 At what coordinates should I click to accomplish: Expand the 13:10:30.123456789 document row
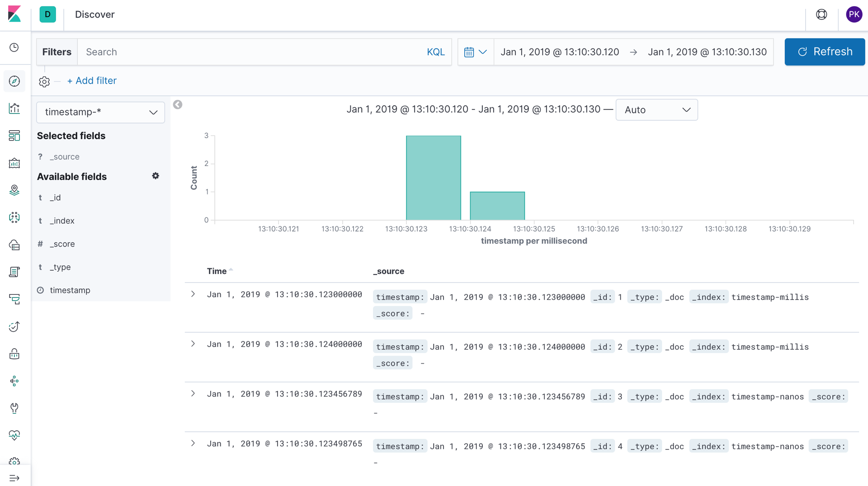(193, 394)
